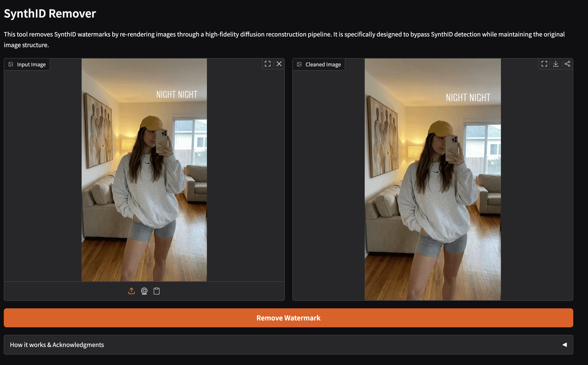Click the image icon beside the Cleaned Image label

[300, 64]
